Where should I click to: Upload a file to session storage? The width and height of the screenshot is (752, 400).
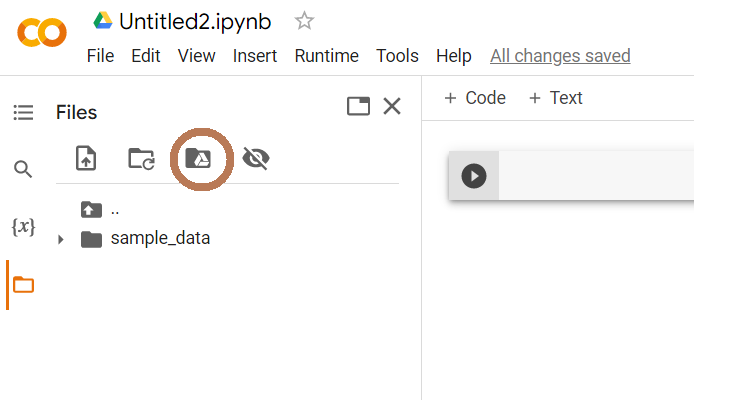(86, 158)
